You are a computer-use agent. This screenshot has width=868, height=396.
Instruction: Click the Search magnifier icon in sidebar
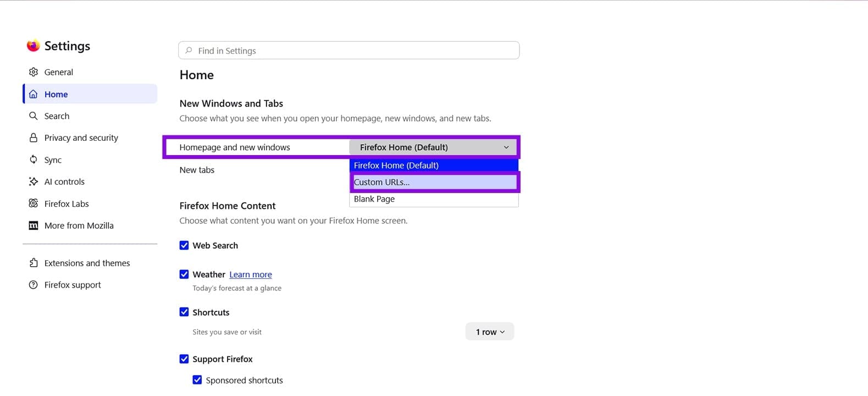34,116
